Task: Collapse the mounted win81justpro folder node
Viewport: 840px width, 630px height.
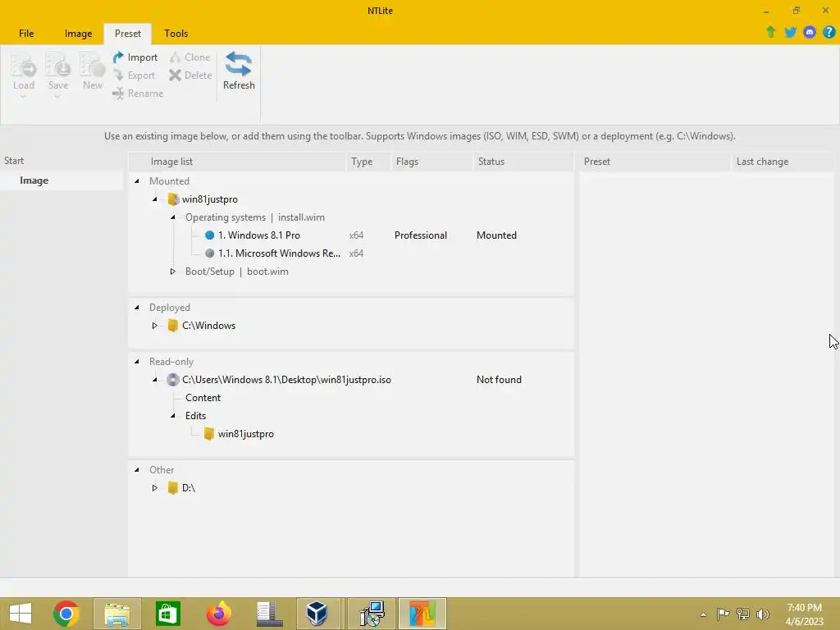Action: pos(155,199)
